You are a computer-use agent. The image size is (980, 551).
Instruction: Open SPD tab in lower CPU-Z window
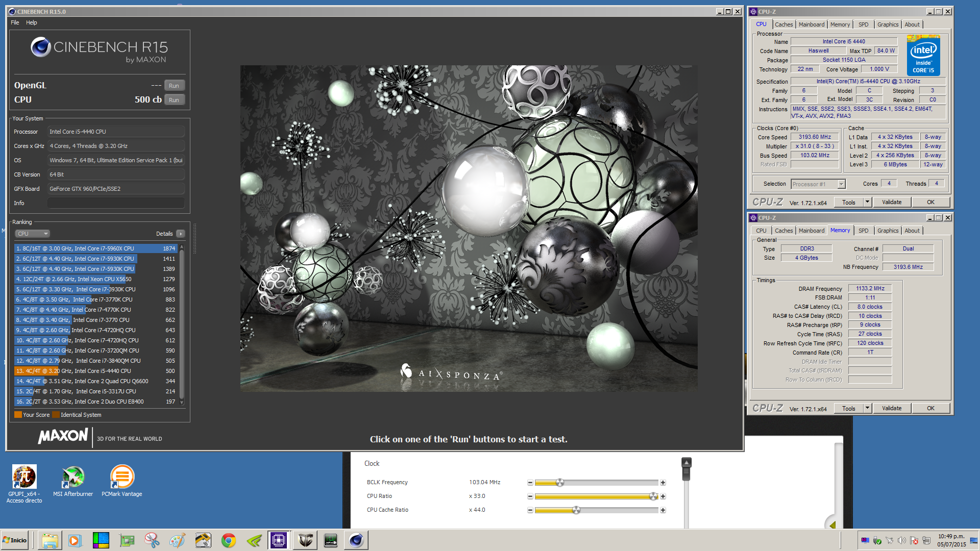[x=863, y=231]
